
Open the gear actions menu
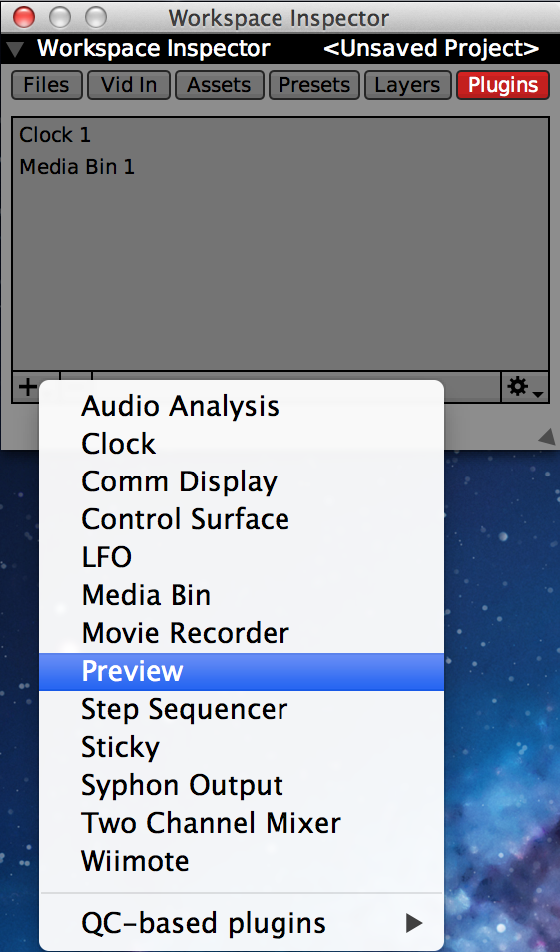pos(524,387)
